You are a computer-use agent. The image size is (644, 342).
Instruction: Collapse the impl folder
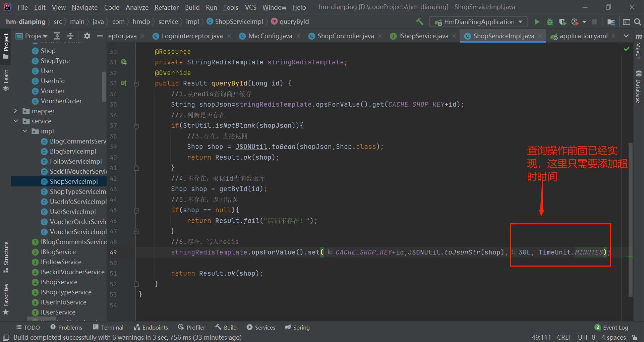pos(25,131)
